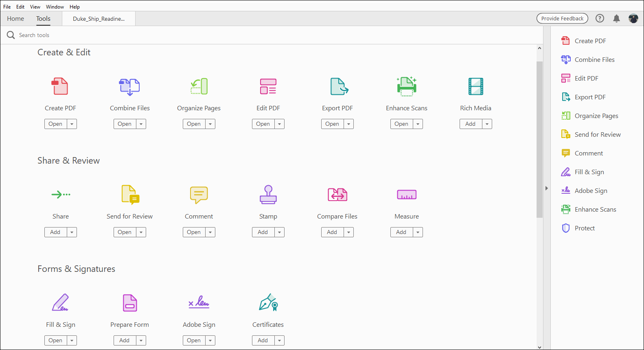Select the Certificates fountain pen icon
This screenshot has height=350, width=644.
(268, 302)
